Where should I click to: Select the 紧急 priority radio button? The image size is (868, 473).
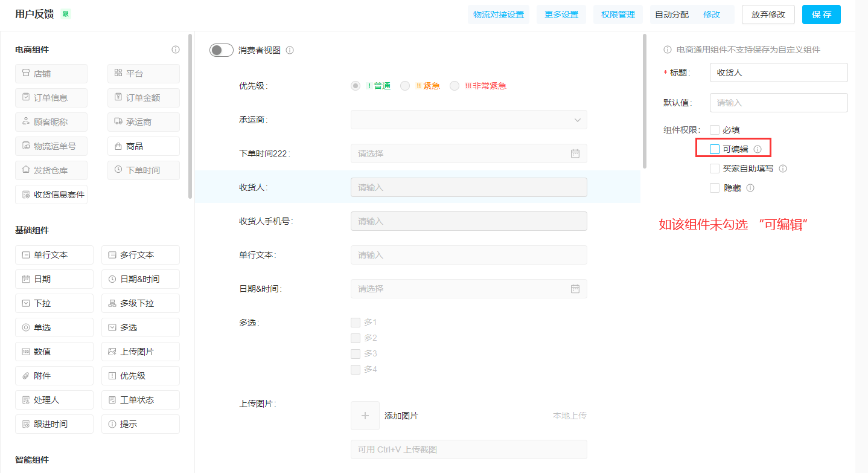point(405,86)
